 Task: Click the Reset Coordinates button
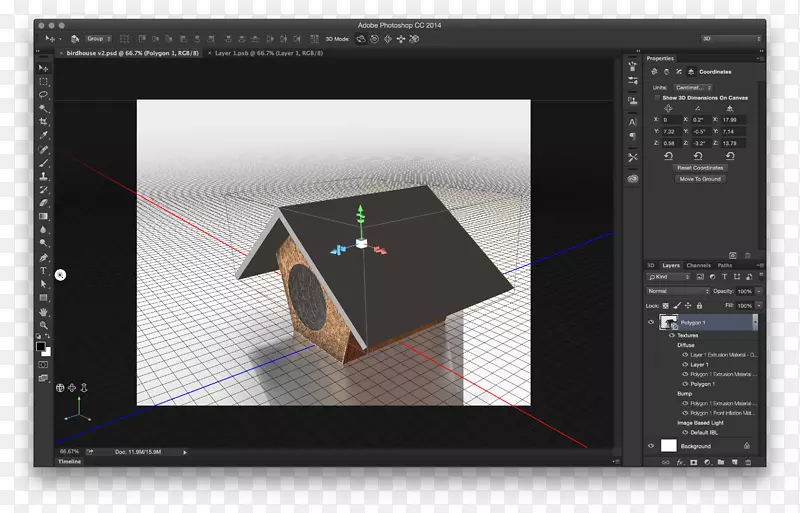700,168
